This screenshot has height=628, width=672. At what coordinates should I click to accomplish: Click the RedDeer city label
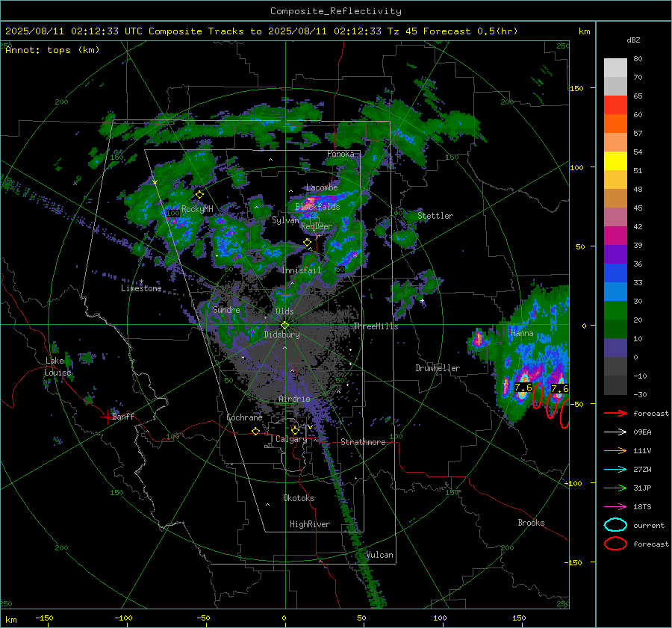[317, 226]
